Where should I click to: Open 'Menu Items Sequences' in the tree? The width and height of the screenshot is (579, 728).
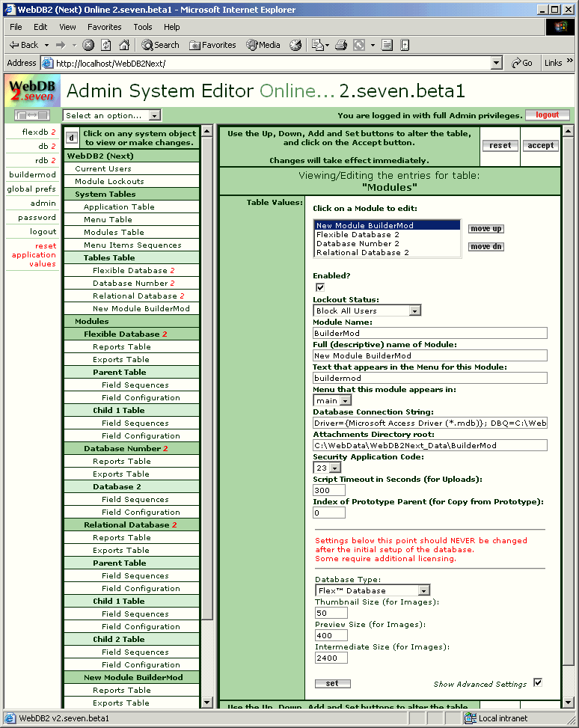pyautogui.click(x=132, y=245)
